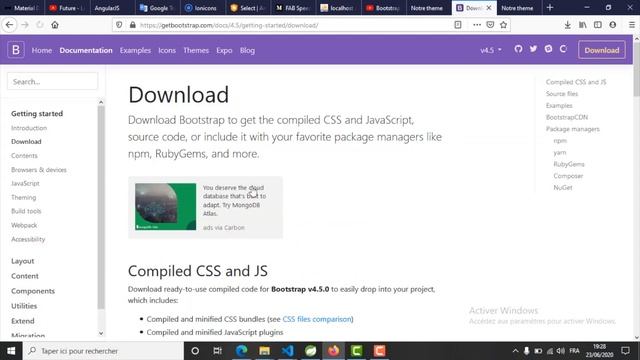Open Documentation in navbar

tap(86, 50)
